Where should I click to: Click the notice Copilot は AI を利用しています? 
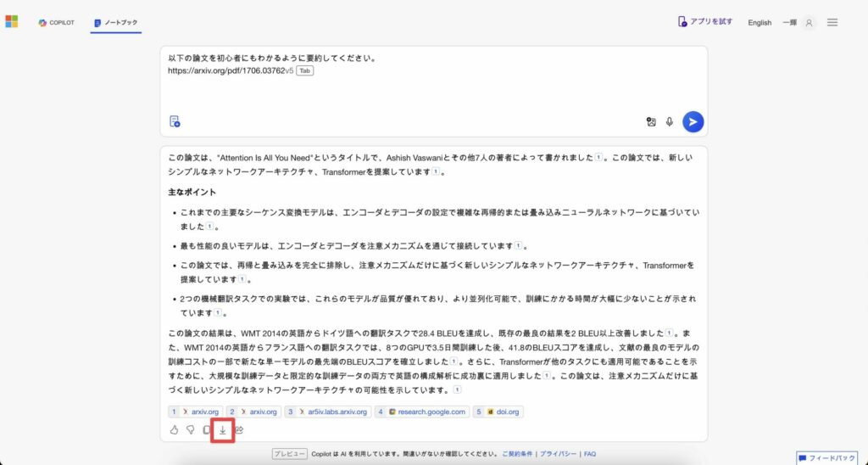404,454
